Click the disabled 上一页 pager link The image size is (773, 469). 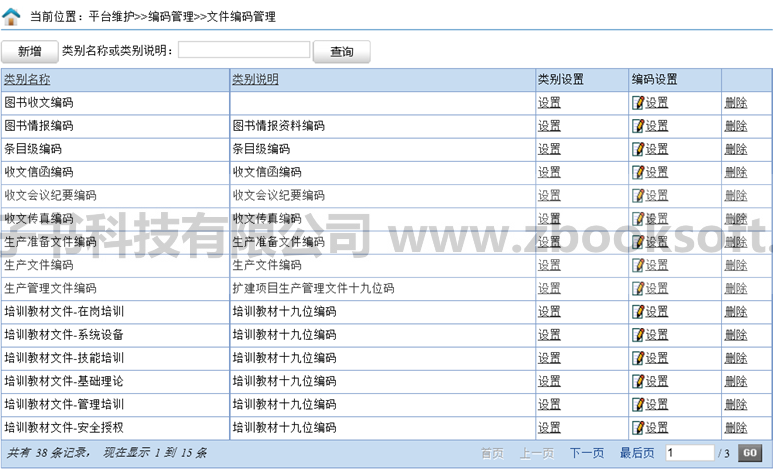tap(537, 453)
